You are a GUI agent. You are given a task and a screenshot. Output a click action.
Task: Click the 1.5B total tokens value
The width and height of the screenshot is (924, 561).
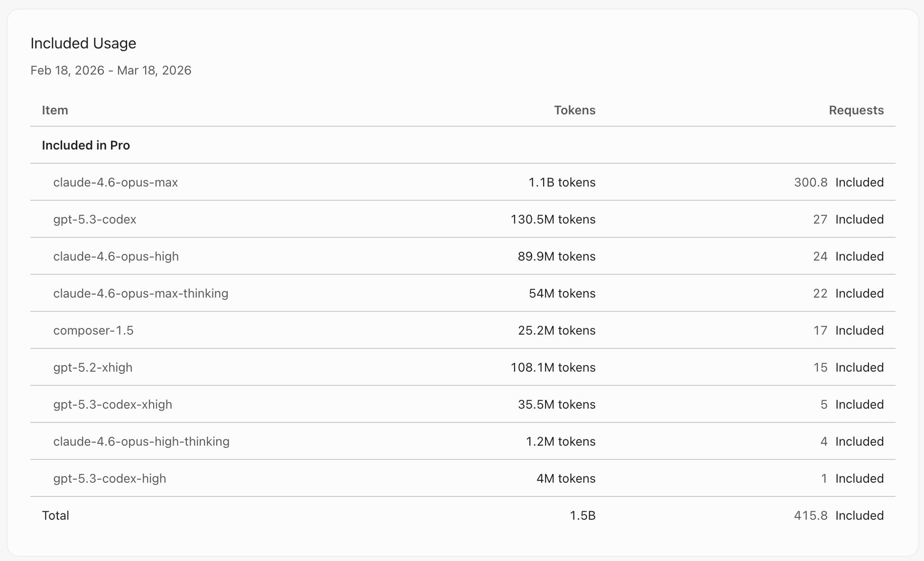click(582, 515)
